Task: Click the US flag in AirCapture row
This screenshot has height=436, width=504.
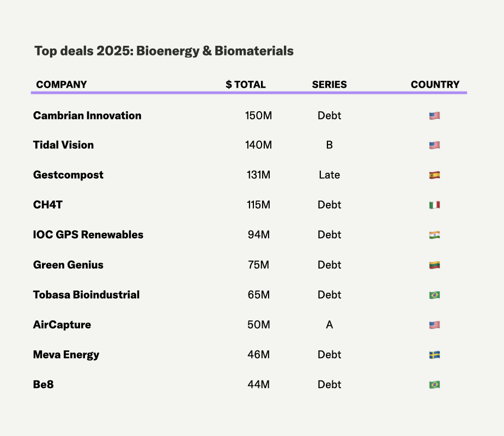Action: [x=434, y=325]
